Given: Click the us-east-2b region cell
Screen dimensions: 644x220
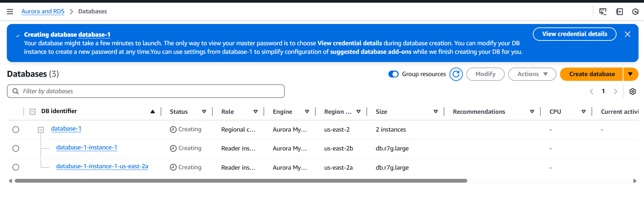Looking at the screenshot, I should (x=339, y=148).
